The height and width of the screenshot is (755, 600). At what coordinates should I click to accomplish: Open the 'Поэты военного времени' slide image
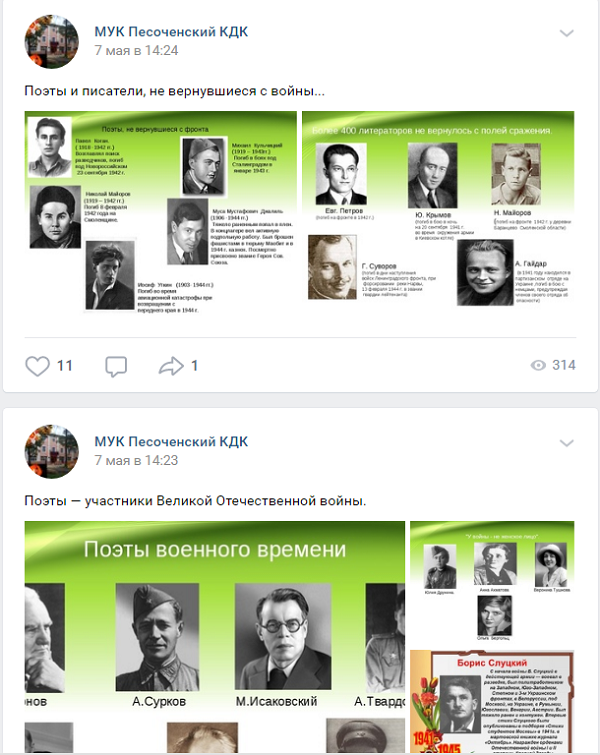coord(215,638)
